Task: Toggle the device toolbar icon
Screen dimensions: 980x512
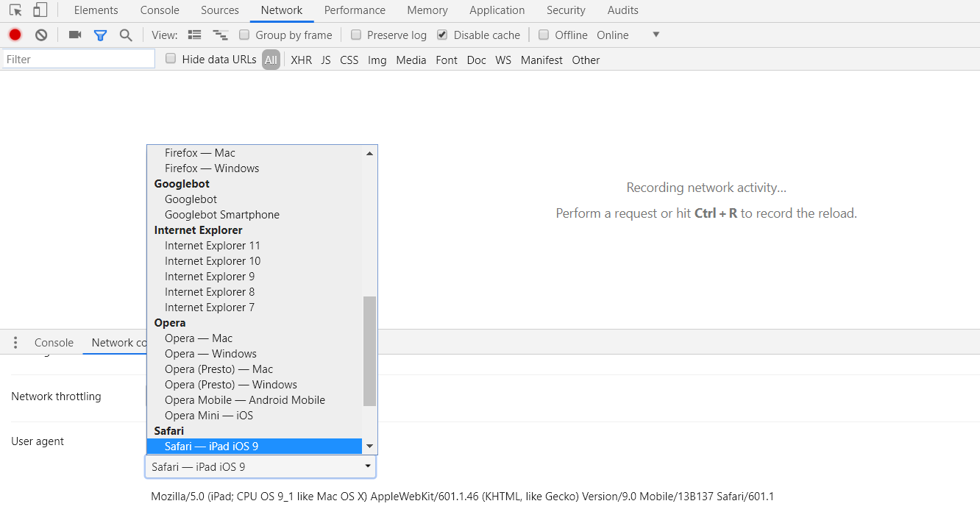Action: click(40, 10)
